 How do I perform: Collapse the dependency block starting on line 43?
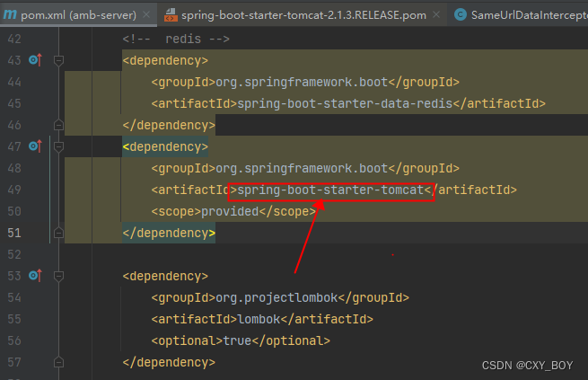[x=59, y=60]
